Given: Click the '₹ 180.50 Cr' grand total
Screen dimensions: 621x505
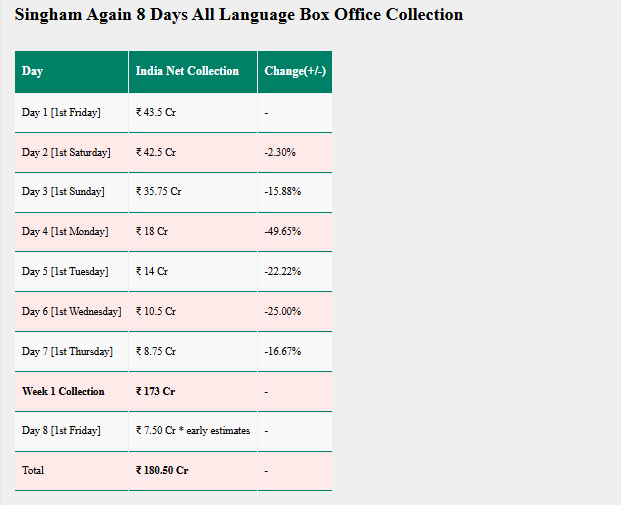Looking at the screenshot, I should click(162, 471).
